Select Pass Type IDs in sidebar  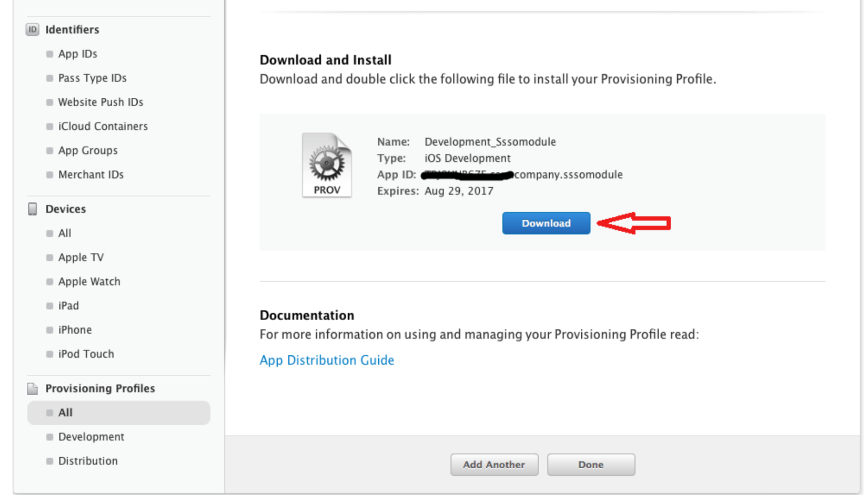(92, 78)
